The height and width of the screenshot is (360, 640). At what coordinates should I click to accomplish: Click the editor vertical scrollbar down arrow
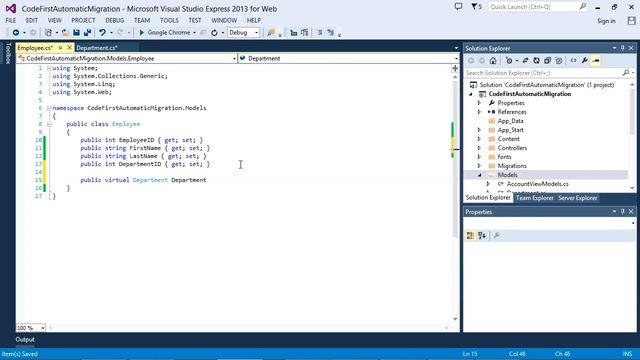455,319
